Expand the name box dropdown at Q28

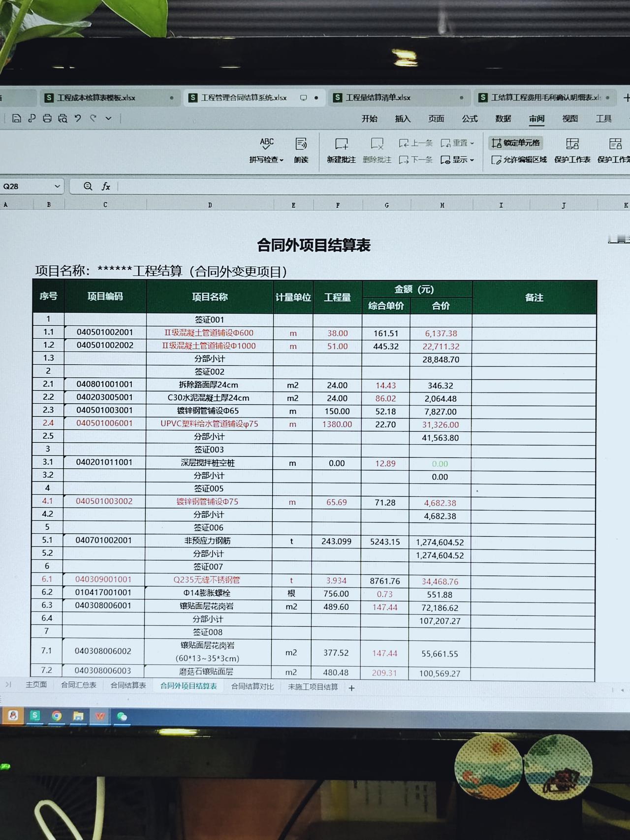pyautogui.click(x=57, y=186)
